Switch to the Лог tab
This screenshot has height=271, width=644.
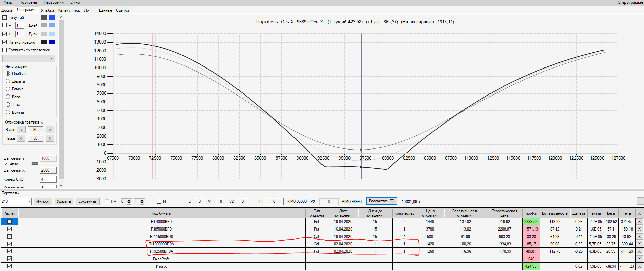[x=87, y=10]
